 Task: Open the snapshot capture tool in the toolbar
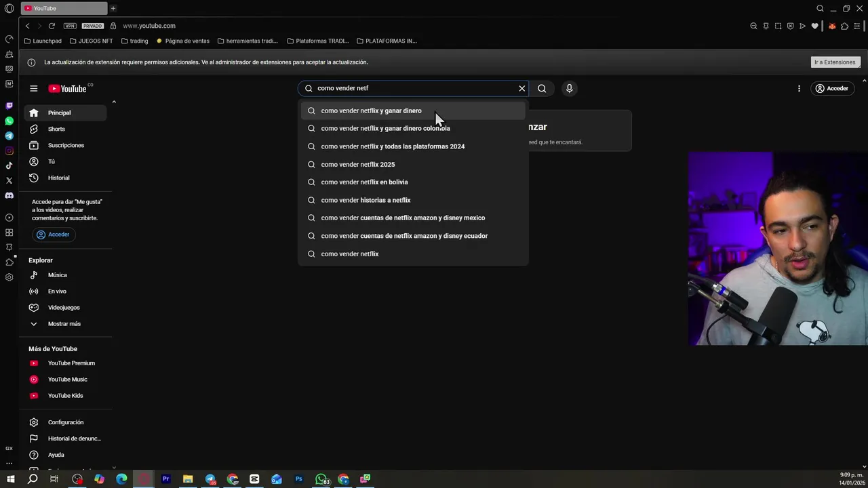(778, 26)
